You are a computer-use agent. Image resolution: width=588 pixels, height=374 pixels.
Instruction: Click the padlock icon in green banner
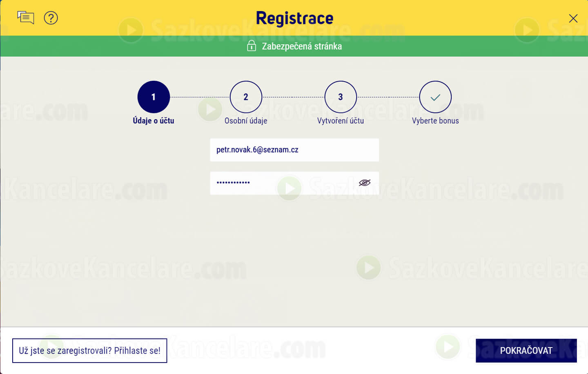(x=252, y=46)
